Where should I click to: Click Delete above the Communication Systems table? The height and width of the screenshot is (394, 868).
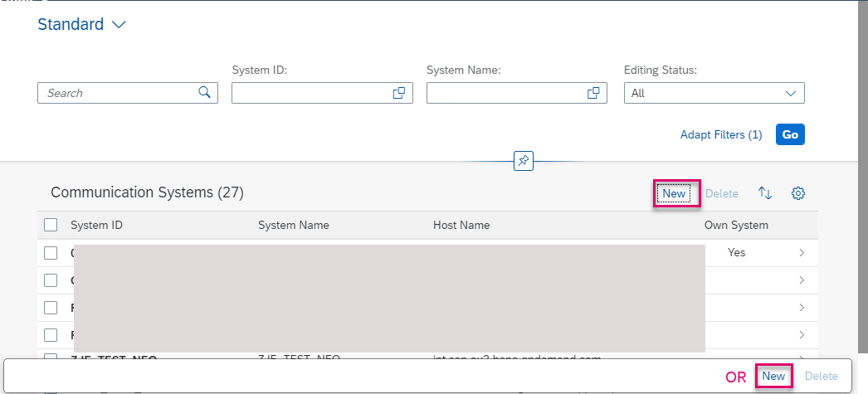pos(722,193)
